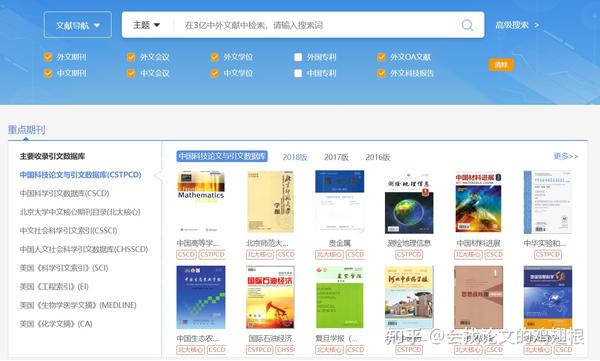The image size is (600, 361).
Task: Click into the search keyword input box
Action: [x=318, y=25]
